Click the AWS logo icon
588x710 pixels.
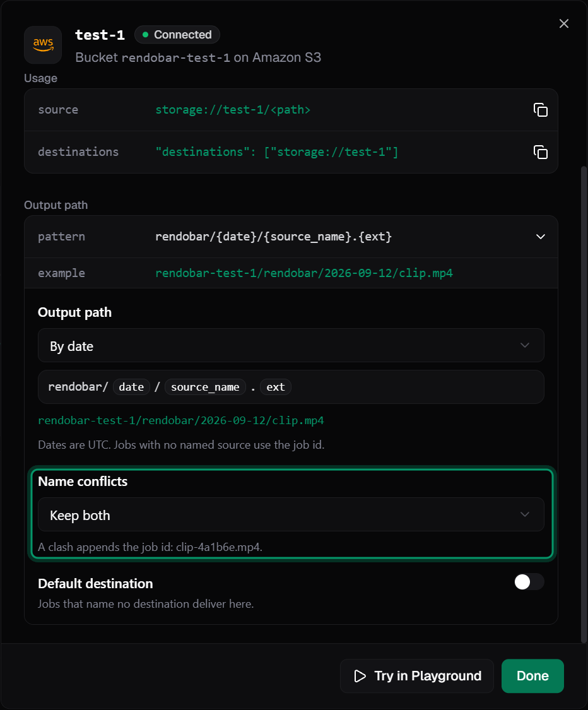pos(43,45)
